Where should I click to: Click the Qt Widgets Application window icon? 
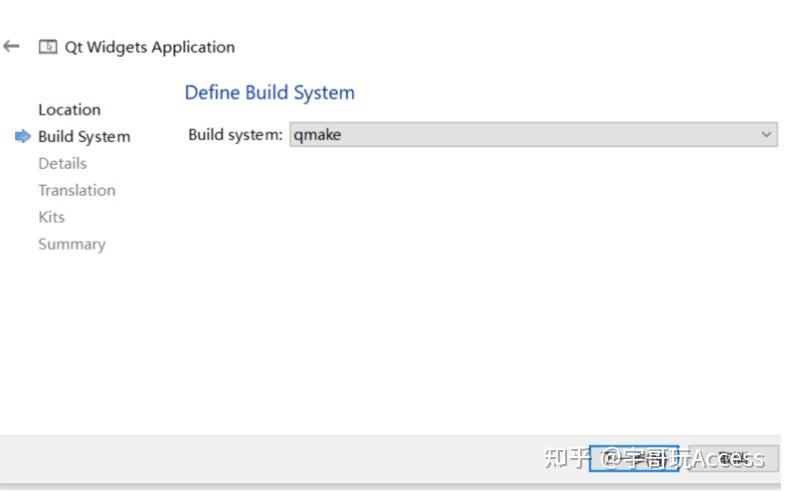47,47
